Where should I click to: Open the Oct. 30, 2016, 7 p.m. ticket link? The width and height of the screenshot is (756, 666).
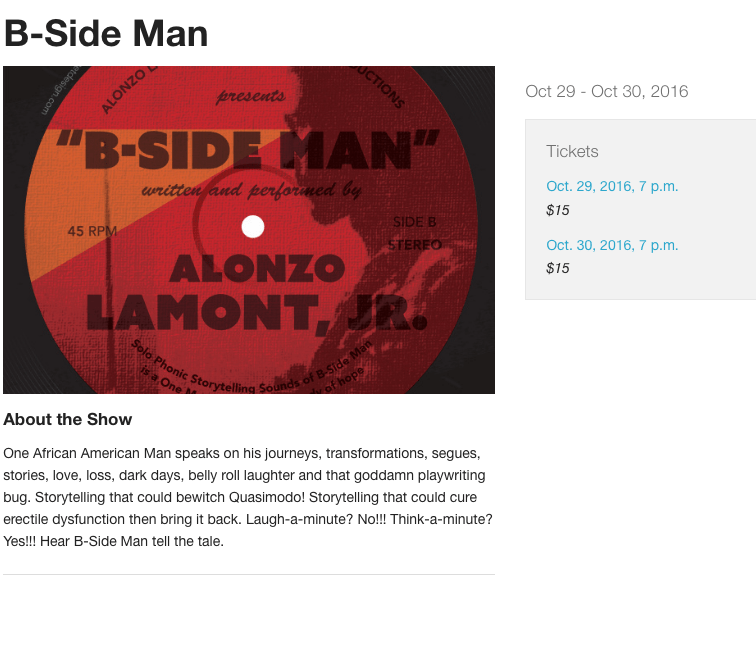[x=612, y=245]
